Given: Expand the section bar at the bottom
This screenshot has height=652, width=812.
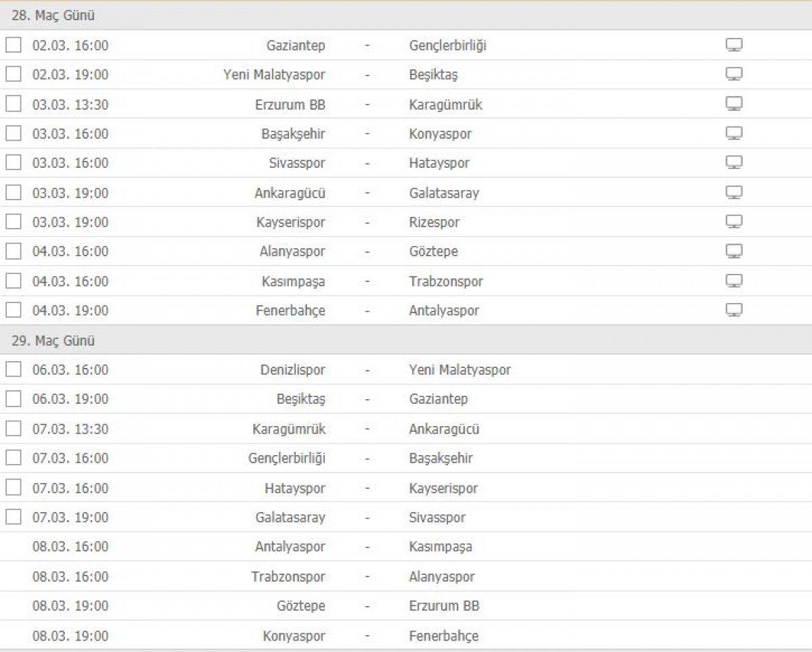Looking at the screenshot, I should pyautogui.click(x=406, y=649).
